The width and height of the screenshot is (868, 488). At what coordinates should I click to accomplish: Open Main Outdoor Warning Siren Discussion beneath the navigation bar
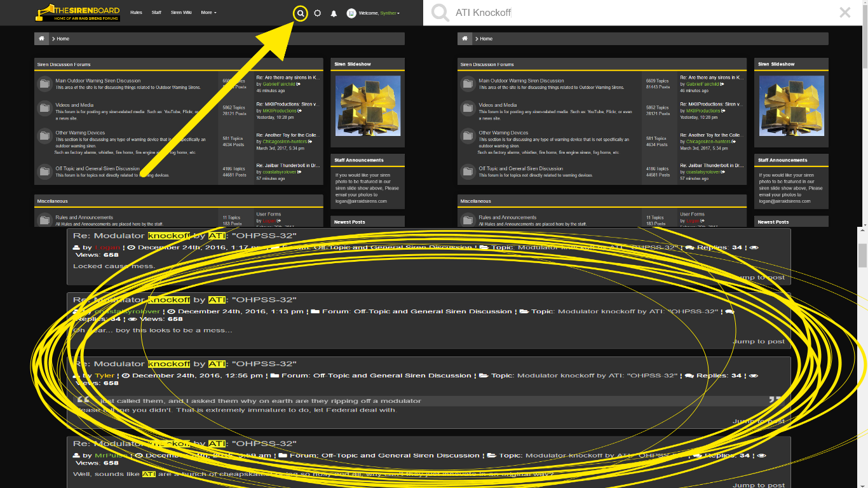pos(98,81)
